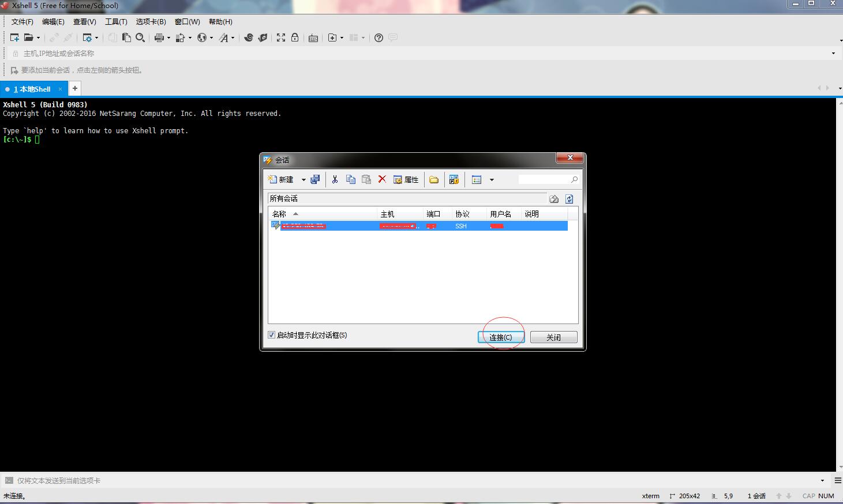843x504 pixels.
Task: Click the save-sessions icon beside 新建
Action: (315, 179)
